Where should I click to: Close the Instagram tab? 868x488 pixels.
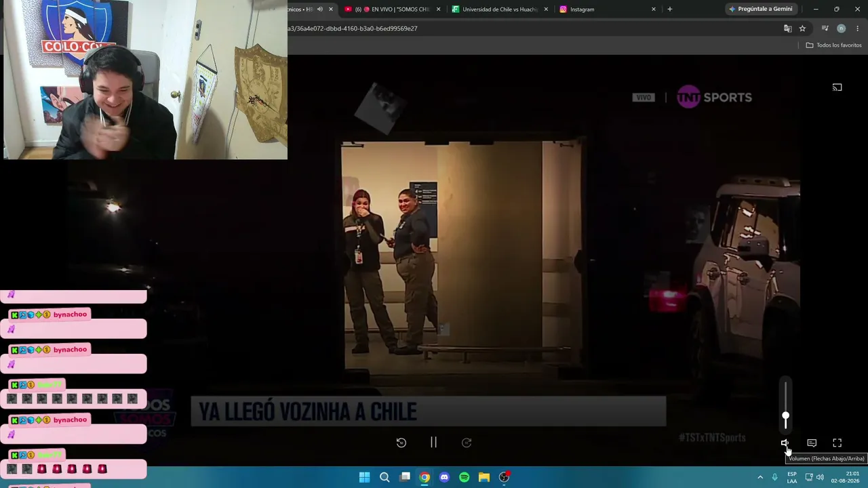[654, 9]
